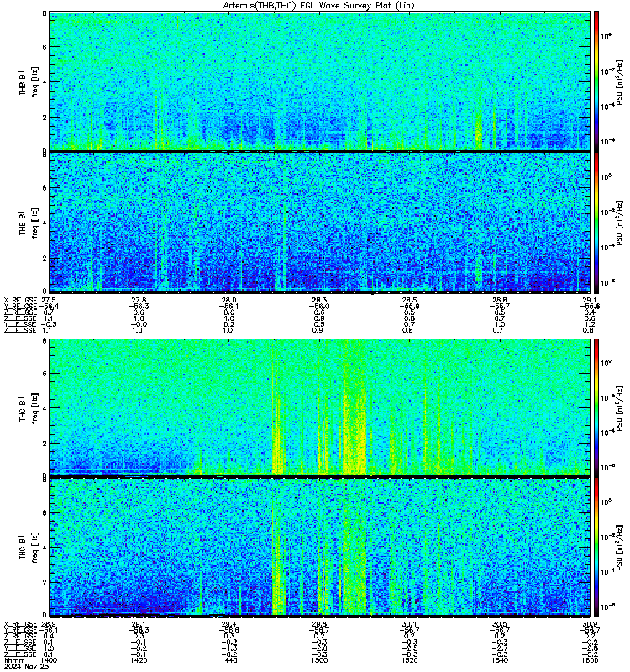Click the date label '2024 Nov 25'
The image size is (630, 672).
(27, 666)
